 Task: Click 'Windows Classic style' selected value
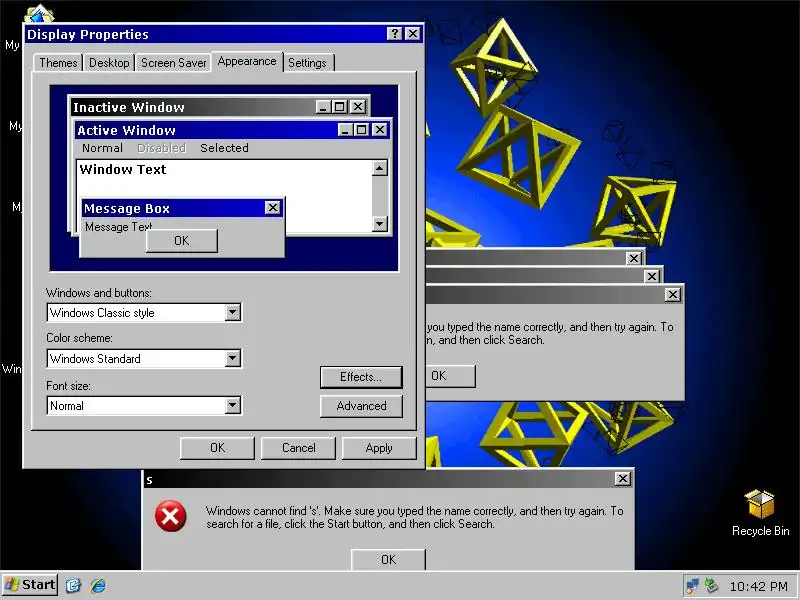coord(102,313)
